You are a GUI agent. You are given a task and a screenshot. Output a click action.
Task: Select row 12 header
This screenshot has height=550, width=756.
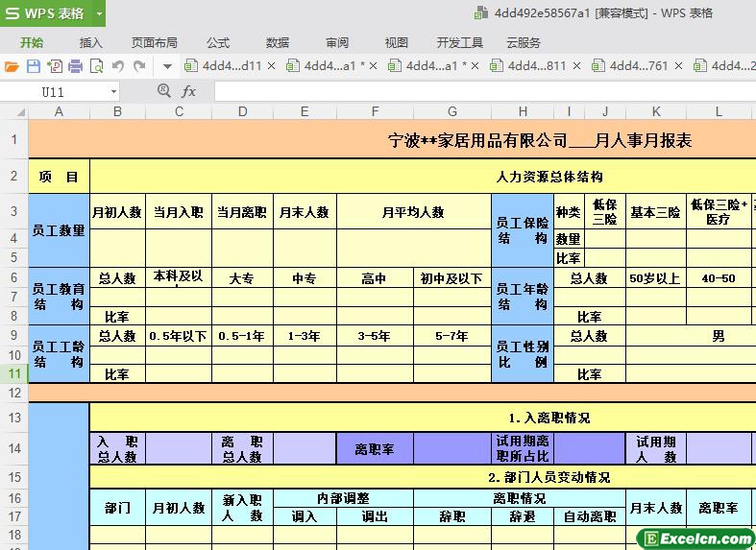(x=14, y=393)
